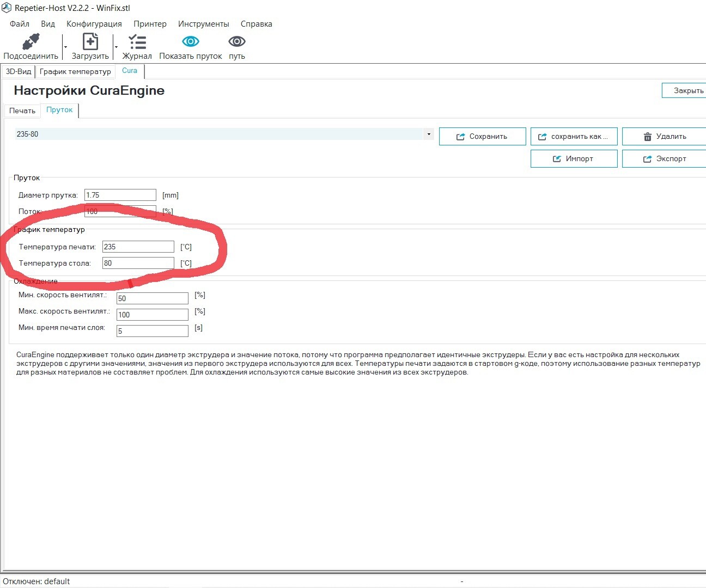Switch to the Печать settings tab
The height and width of the screenshot is (588, 706).
click(22, 111)
